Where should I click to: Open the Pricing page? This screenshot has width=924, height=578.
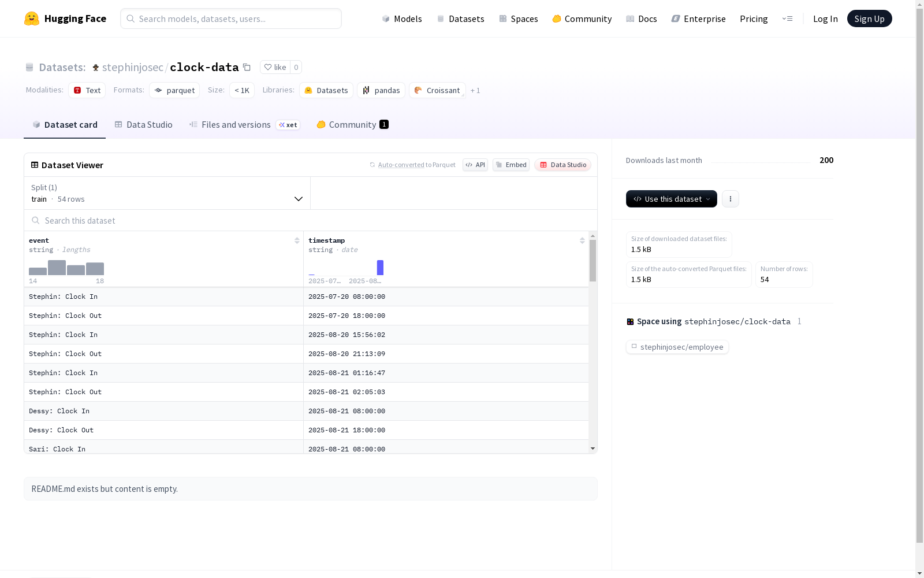pyautogui.click(x=754, y=18)
